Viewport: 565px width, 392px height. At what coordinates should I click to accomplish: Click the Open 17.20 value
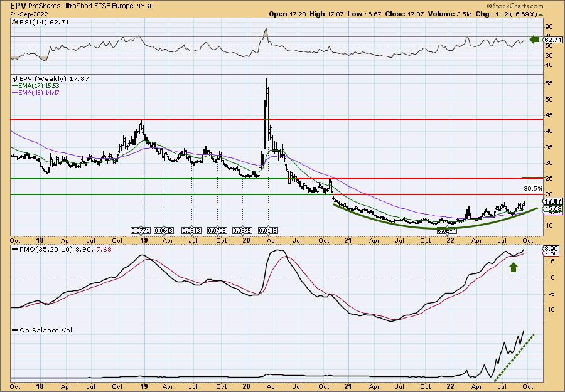(x=288, y=14)
